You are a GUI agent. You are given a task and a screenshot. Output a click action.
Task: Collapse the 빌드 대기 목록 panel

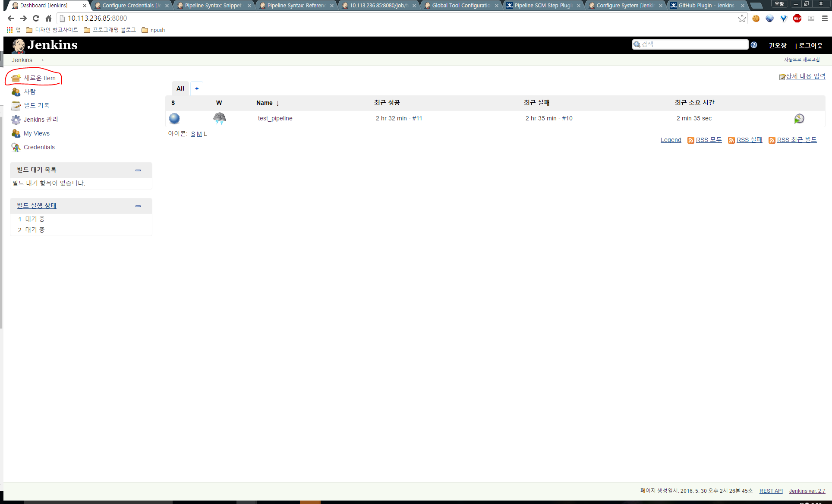tap(138, 170)
